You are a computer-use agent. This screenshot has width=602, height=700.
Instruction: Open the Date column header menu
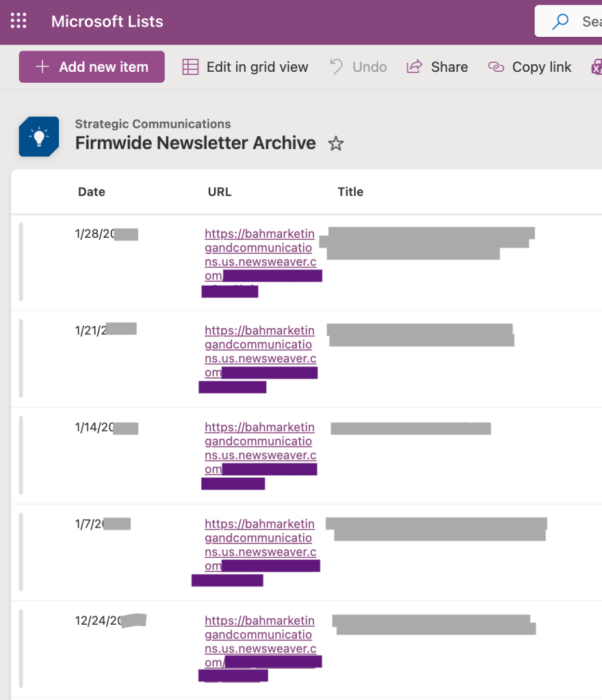(92, 192)
